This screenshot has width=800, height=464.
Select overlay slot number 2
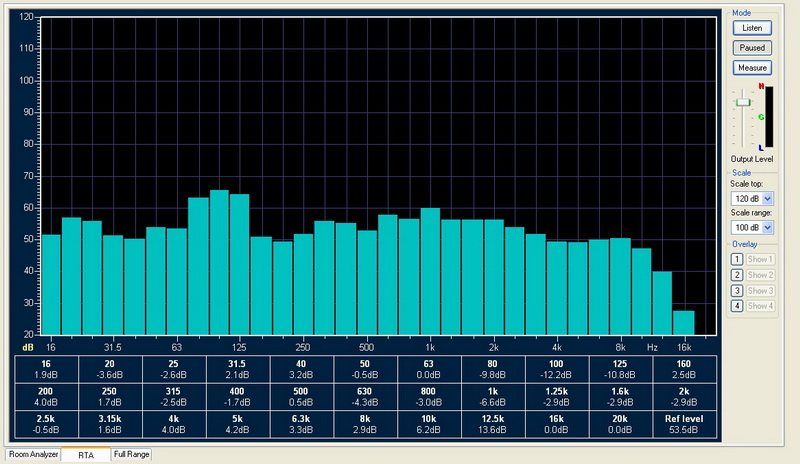click(x=736, y=275)
